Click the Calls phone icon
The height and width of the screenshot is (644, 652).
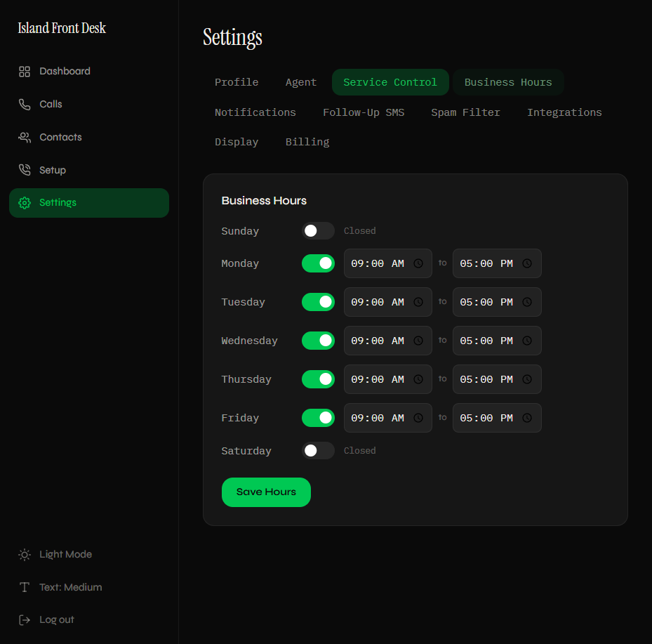[x=25, y=104]
